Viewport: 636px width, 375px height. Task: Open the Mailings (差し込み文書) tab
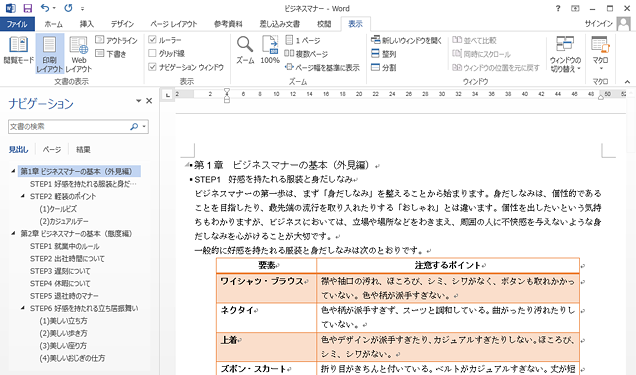280,24
